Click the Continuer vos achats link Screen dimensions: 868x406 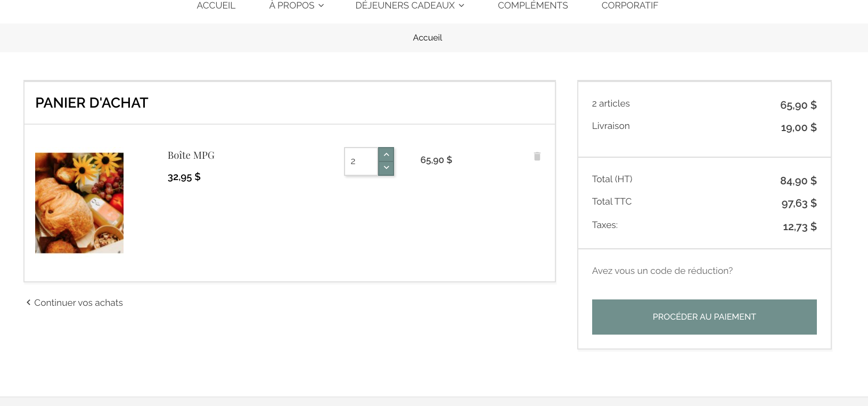coord(78,303)
